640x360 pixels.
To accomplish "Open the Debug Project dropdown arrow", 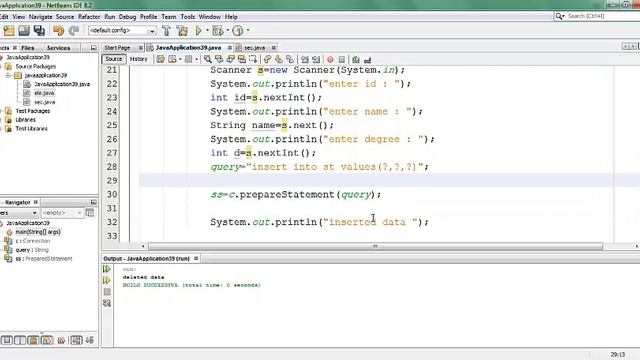I will pyautogui.click(x=228, y=31).
